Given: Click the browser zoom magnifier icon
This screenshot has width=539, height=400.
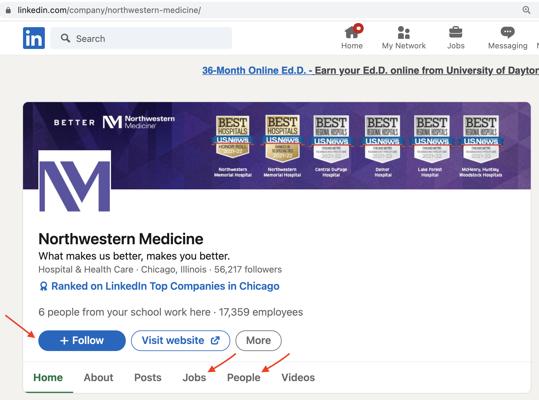Looking at the screenshot, I should tap(526, 10).
